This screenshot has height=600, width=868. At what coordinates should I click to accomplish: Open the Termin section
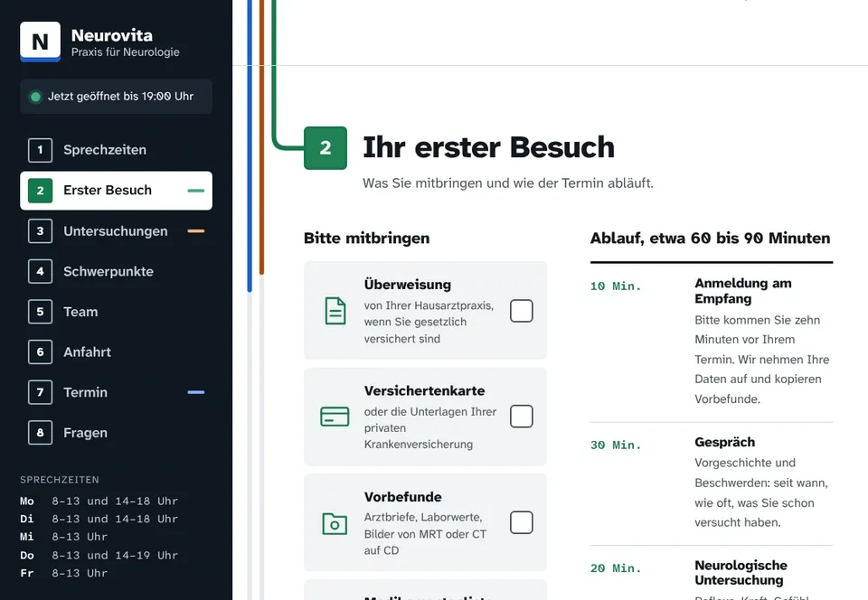pos(117,393)
